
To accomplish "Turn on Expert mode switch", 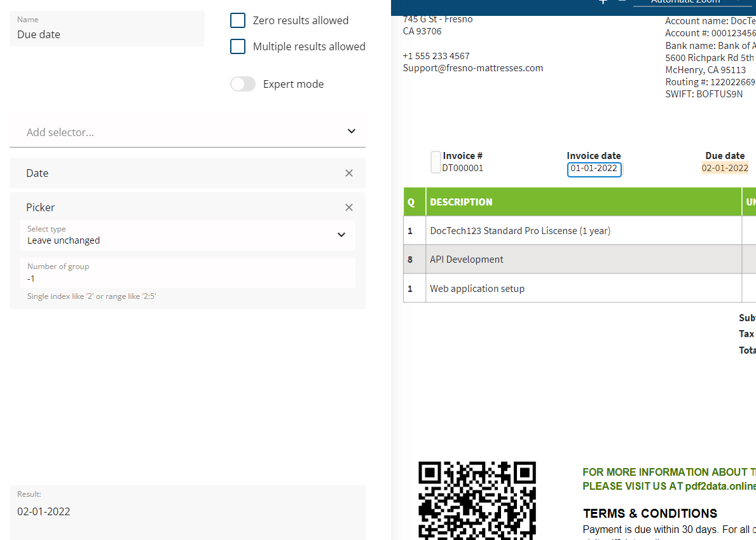I will point(243,84).
